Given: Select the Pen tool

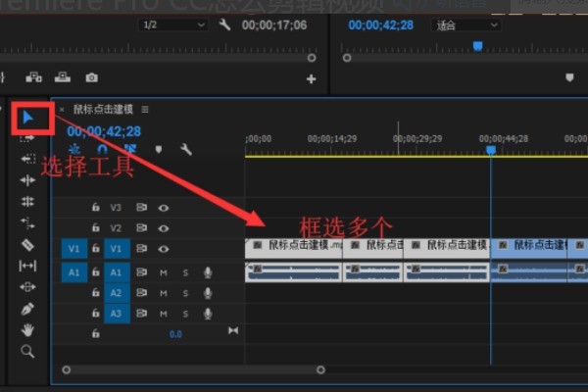Looking at the screenshot, I should [x=27, y=309].
